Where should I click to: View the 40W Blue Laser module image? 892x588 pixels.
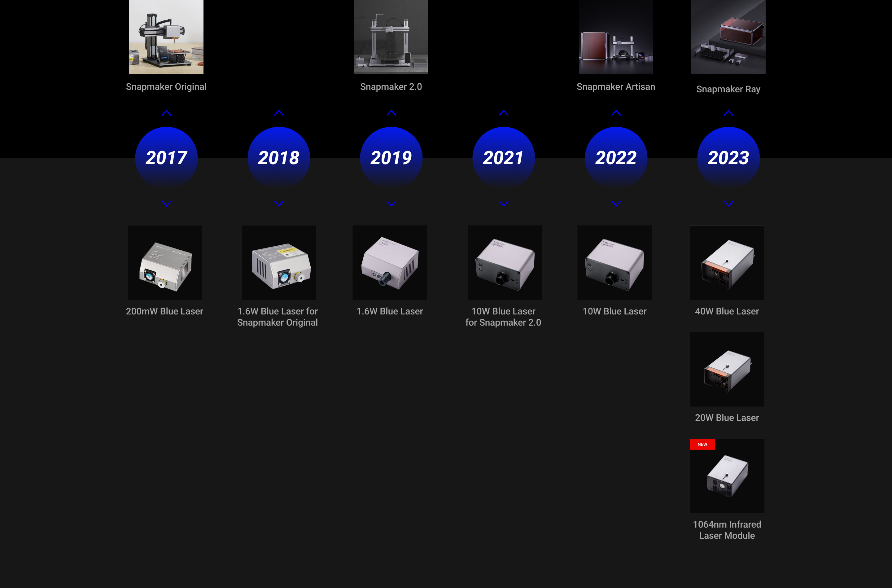point(727,262)
